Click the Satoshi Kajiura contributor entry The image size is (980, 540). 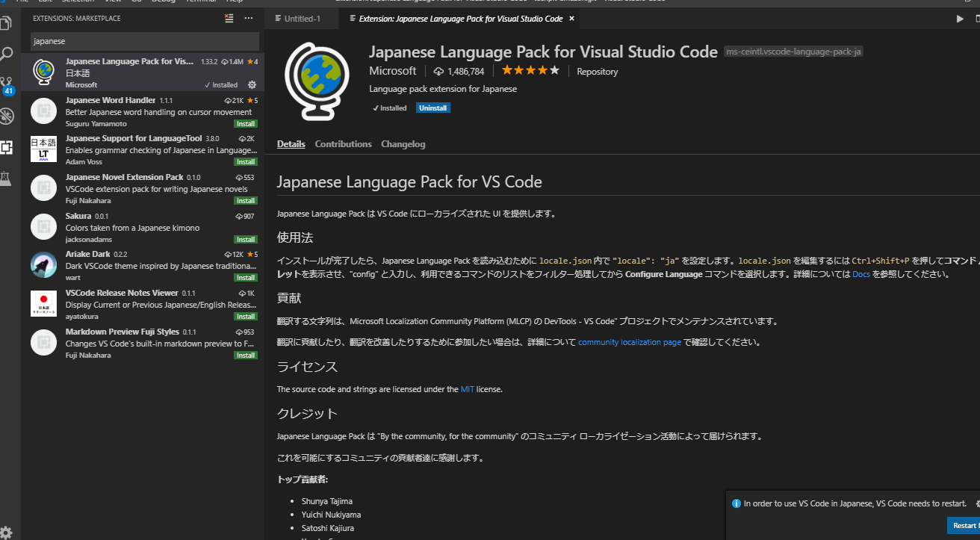pyautogui.click(x=328, y=528)
